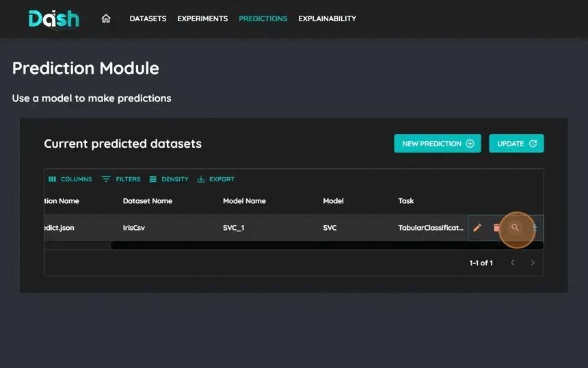Open the Experiments section
The image size is (588, 368).
[202, 18]
